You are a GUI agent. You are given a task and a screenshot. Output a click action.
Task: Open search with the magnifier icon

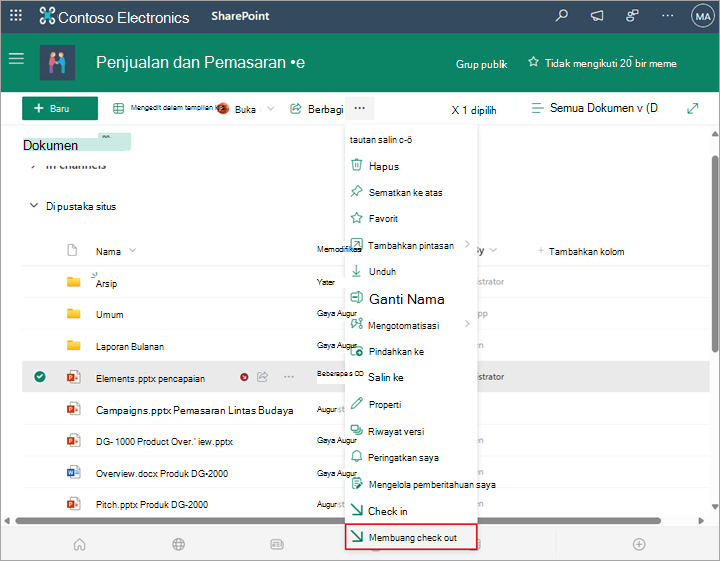coord(561,16)
